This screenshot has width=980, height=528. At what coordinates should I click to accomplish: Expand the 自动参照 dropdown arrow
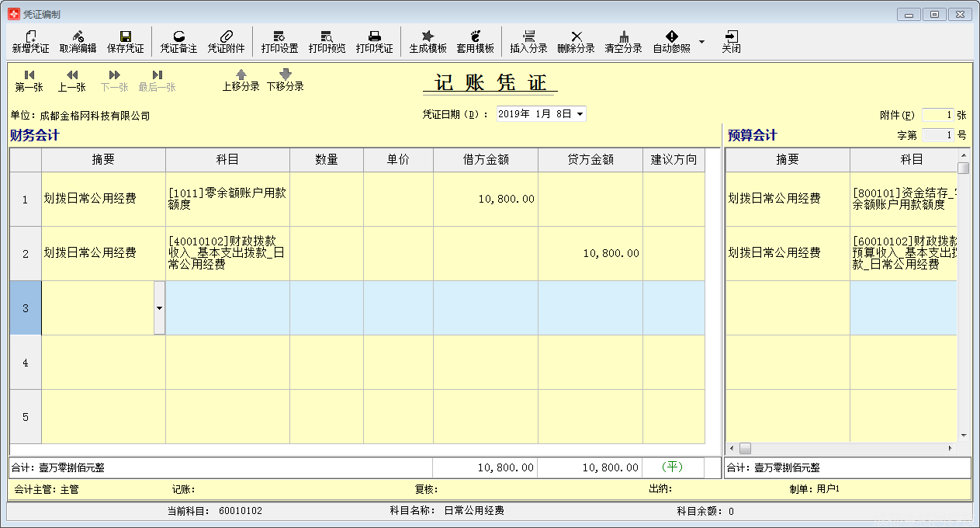click(x=701, y=41)
